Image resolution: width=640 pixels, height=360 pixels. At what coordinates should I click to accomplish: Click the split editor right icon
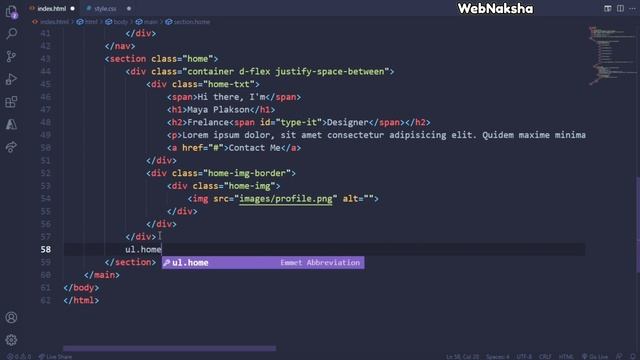[x=620, y=8]
